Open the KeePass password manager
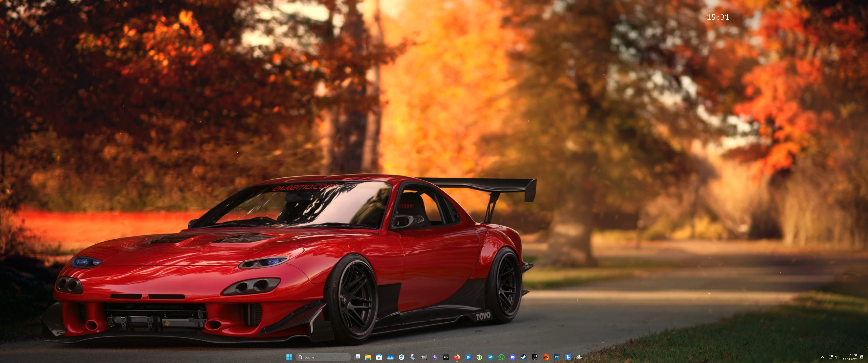The height and width of the screenshot is (363, 868). click(x=480, y=358)
